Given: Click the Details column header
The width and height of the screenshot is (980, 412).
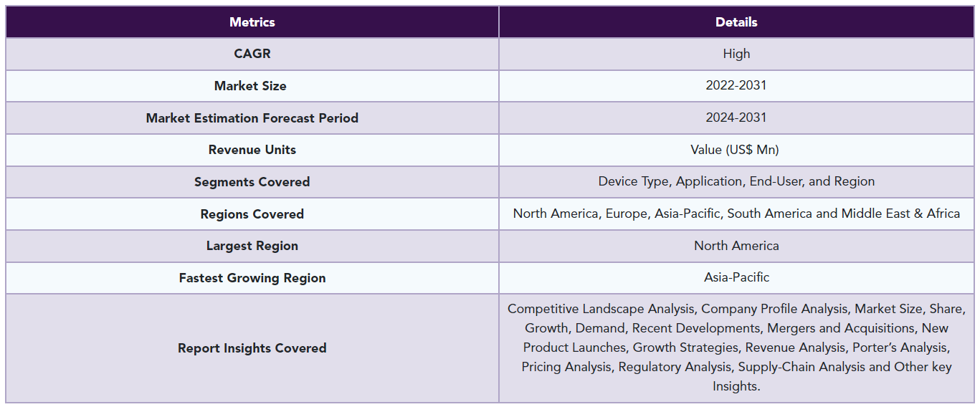Looking at the screenshot, I should click(736, 22).
